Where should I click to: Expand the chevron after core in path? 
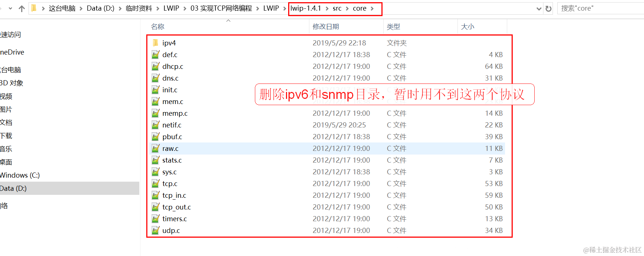click(372, 8)
